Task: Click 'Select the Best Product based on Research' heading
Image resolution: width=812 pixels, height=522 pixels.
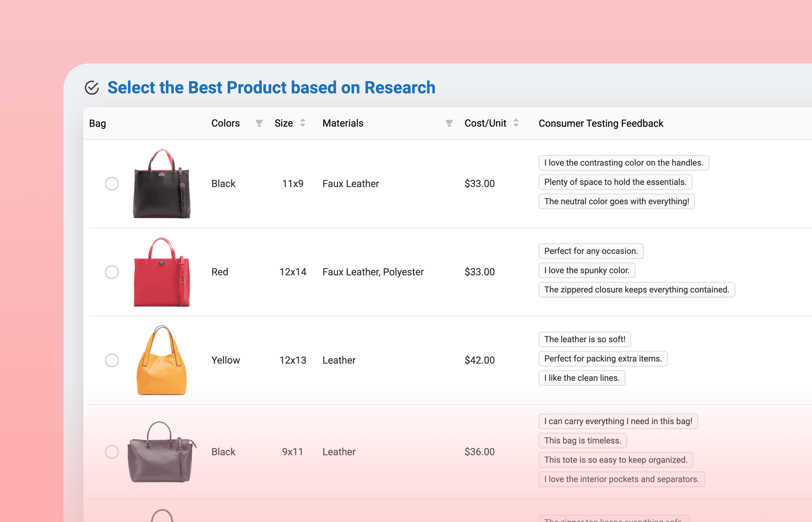Action: point(271,87)
